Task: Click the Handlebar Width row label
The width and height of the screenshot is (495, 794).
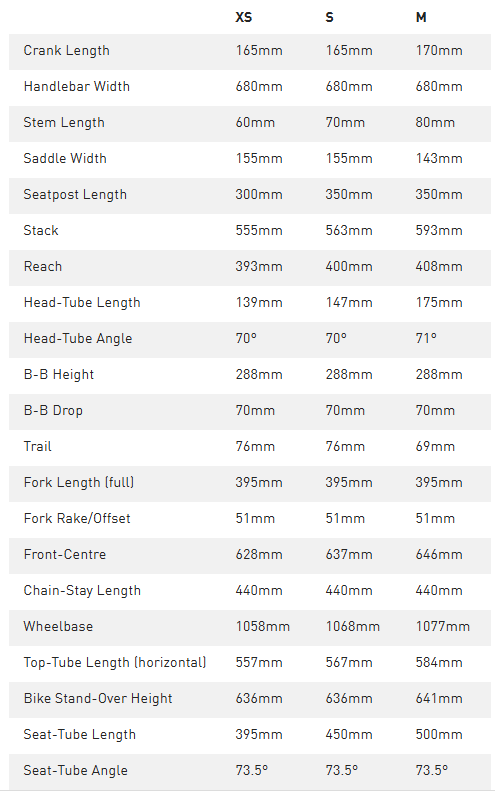Action: (x=76, y=87)
